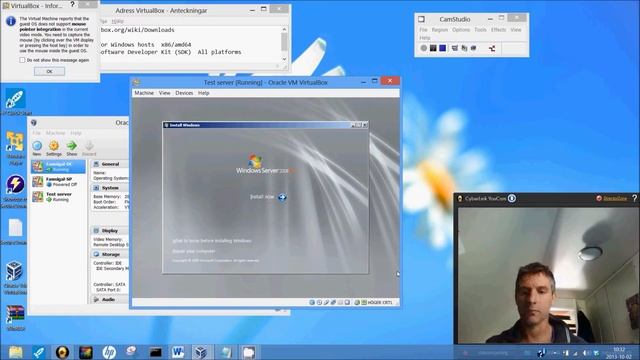The width and height of the screenshot is (640, 360).
Task: Click the General section header
Action: tap(109, 164)
